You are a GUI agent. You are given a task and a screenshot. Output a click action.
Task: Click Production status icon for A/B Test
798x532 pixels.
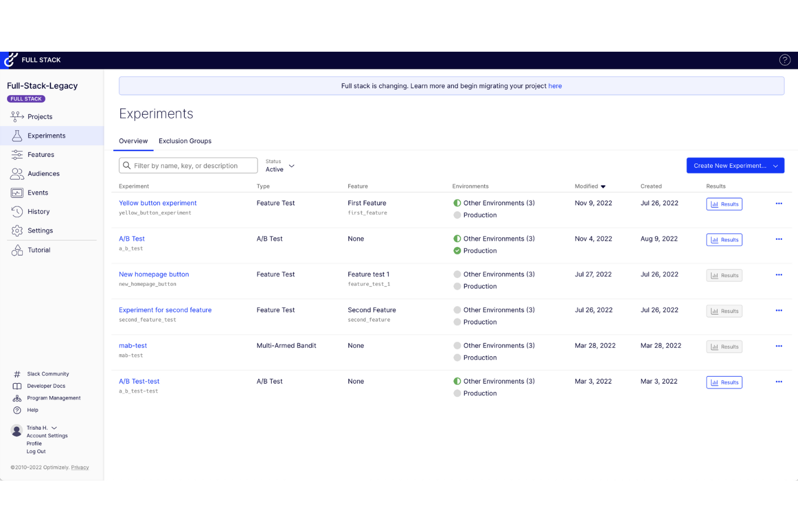(457, 251)
